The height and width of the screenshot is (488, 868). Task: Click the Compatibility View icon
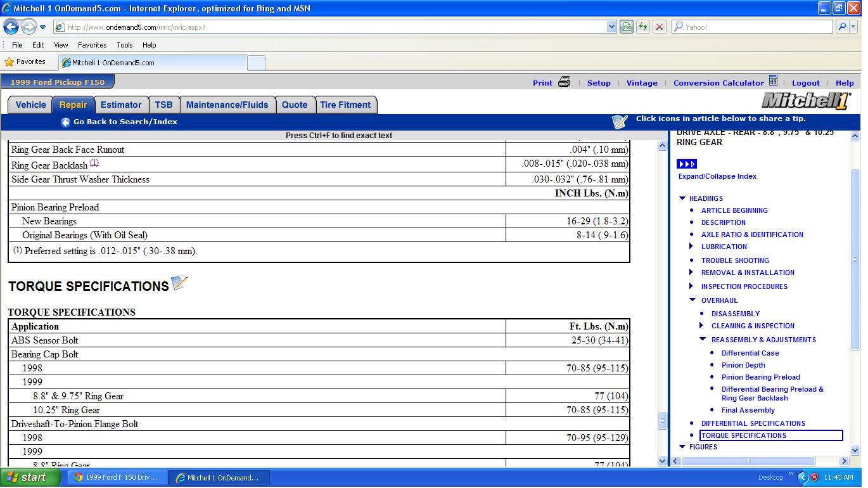(626, 27)
